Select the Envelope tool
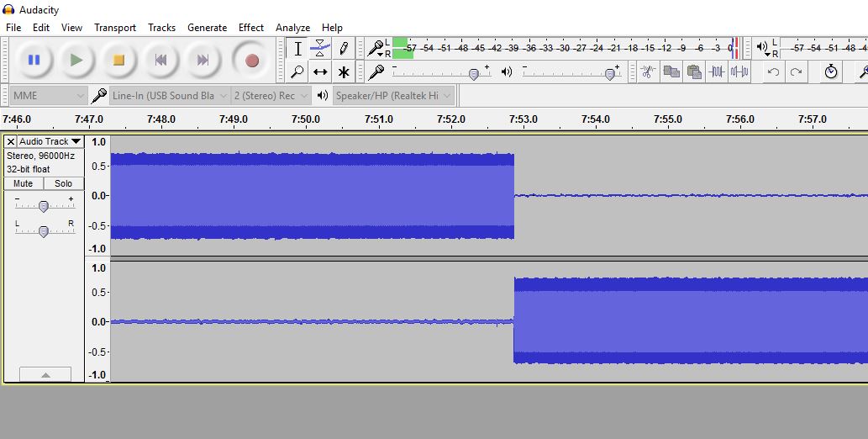 coord(320,48)
